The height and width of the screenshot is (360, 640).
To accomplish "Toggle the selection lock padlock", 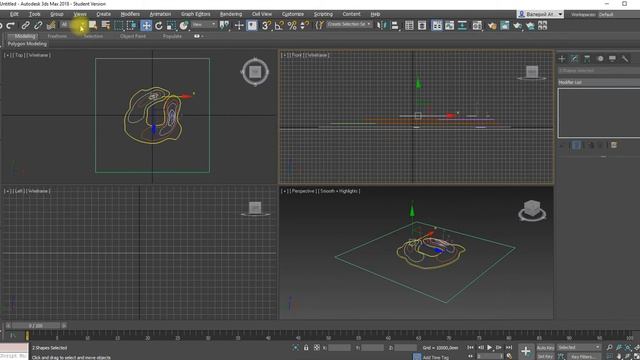I will [306, 348].
